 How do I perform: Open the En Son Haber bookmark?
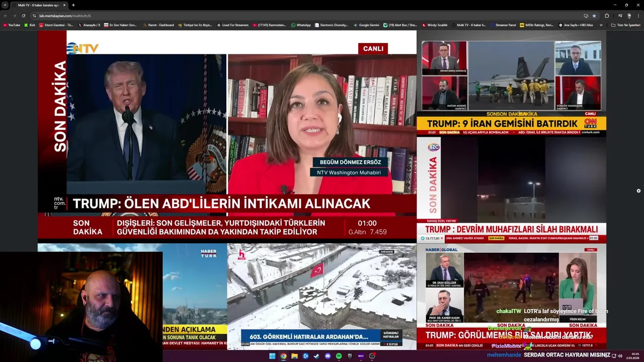tap(120, 25)
